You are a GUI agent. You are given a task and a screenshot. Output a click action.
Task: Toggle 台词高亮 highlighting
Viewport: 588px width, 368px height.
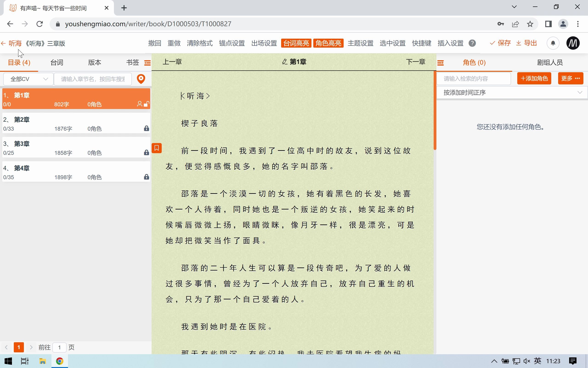(x=296, y=43)
